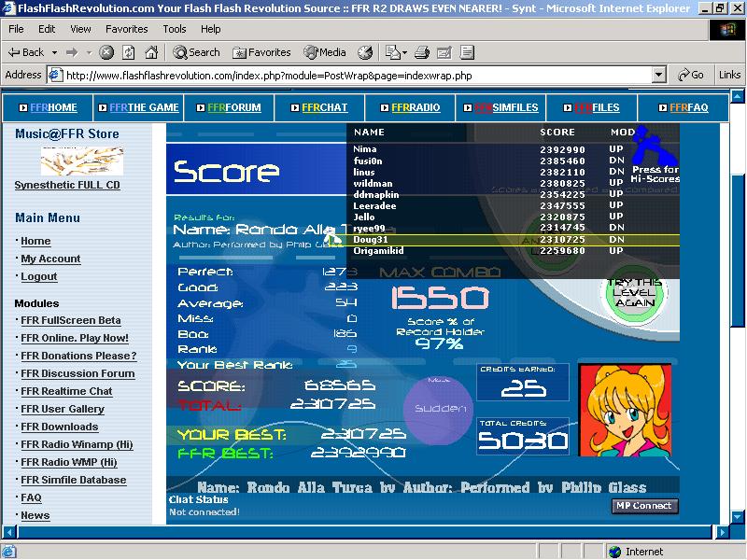This screenshot has width=747, height=560.
Task: Open the Tools menu
Action: pos(175,29)
